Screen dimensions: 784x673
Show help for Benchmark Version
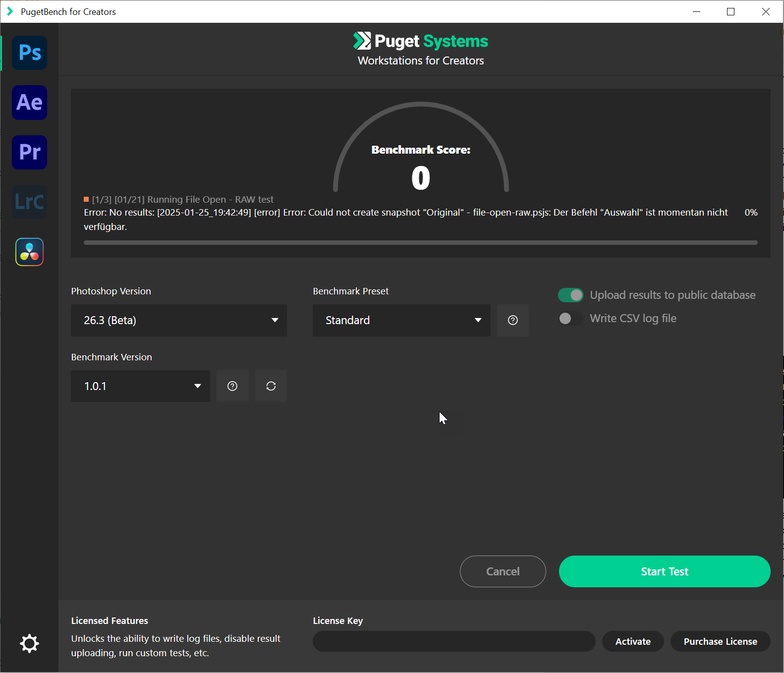point(232,386)
